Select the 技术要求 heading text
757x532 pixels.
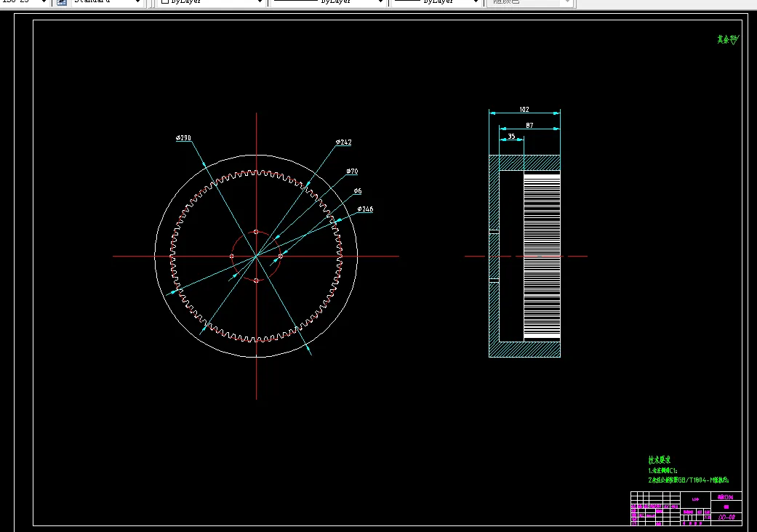660,459
